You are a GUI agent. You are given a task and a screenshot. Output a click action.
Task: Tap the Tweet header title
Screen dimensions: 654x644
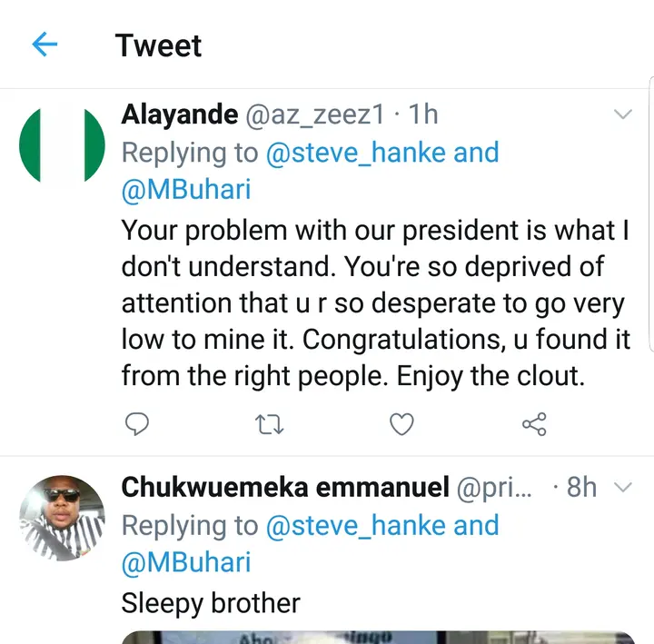coord(158,45)
